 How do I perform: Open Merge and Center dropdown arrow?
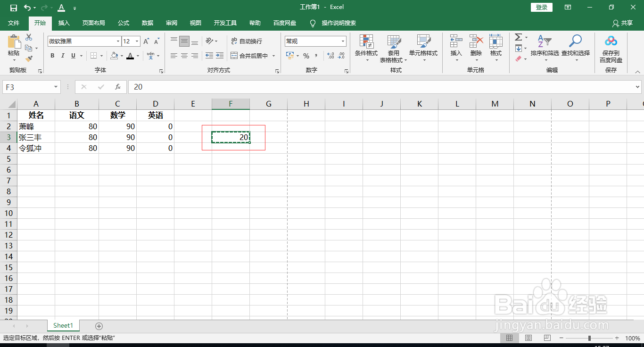[x=273, y=56]
